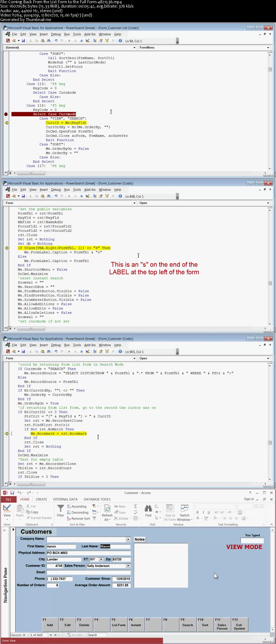
Task: Go to next record in navigator
Action: tap(51, 635)
